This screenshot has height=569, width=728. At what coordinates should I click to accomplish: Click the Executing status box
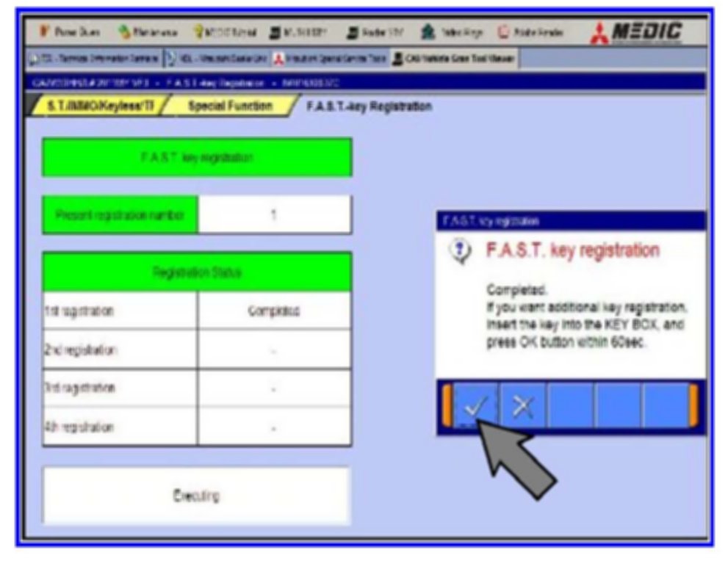click(197, 496)
